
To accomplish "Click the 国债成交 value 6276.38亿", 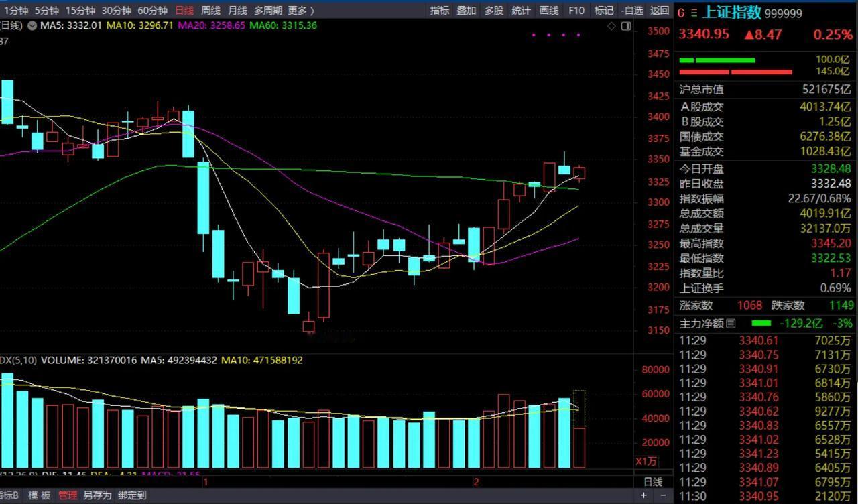I will (825, 137).
